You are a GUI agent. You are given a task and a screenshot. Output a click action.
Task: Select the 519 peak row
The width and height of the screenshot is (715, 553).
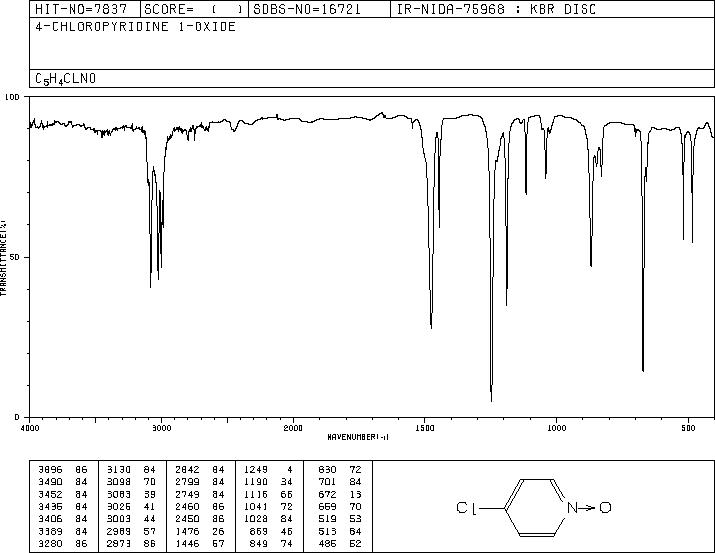point(340,519)
